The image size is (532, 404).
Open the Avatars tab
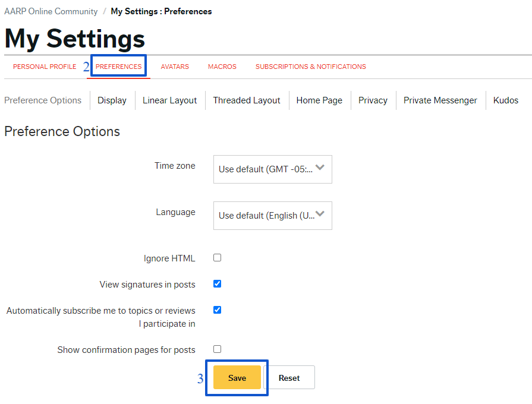click(x=175, y=67)
